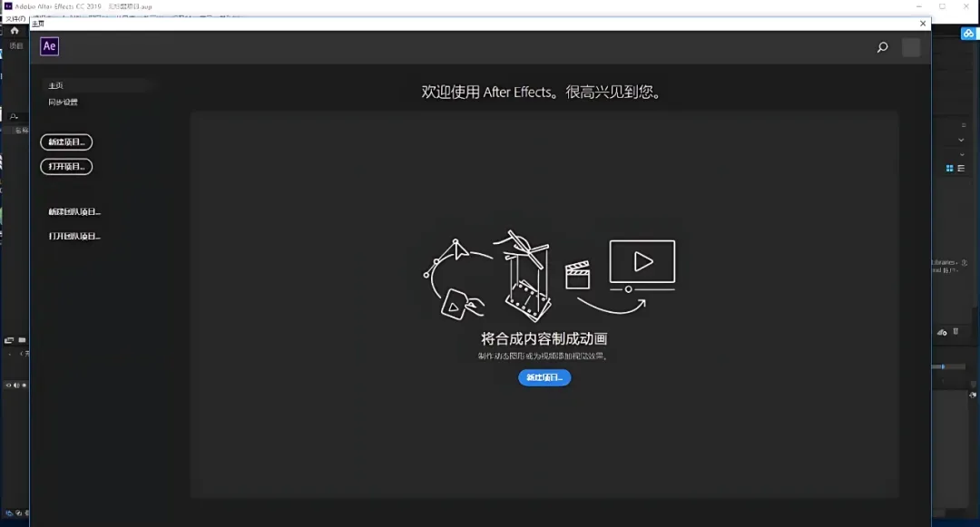Expand the upper chevron dropdown in the right panel
Screen dimensions: 980x527
pos(961,140)
